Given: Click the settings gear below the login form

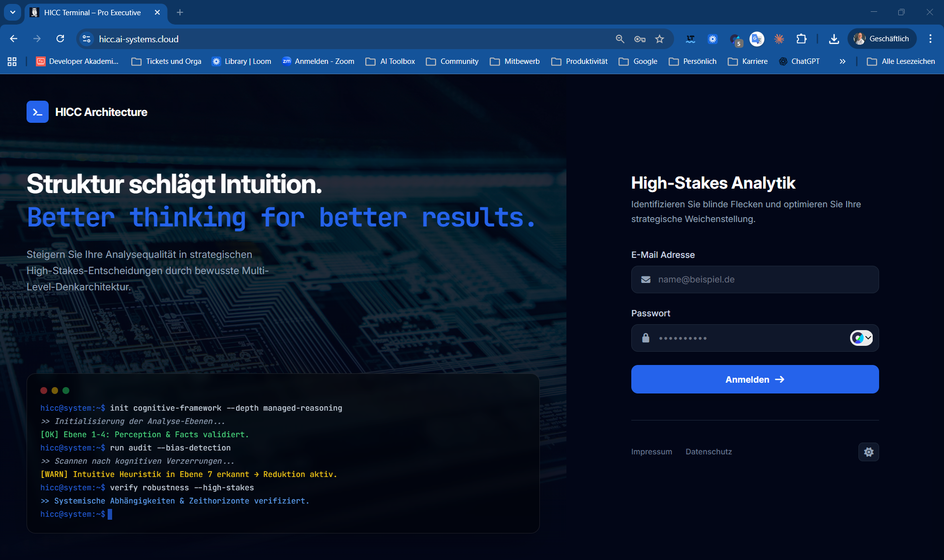Looking at the screenshot, I should [x=868, y=452].
